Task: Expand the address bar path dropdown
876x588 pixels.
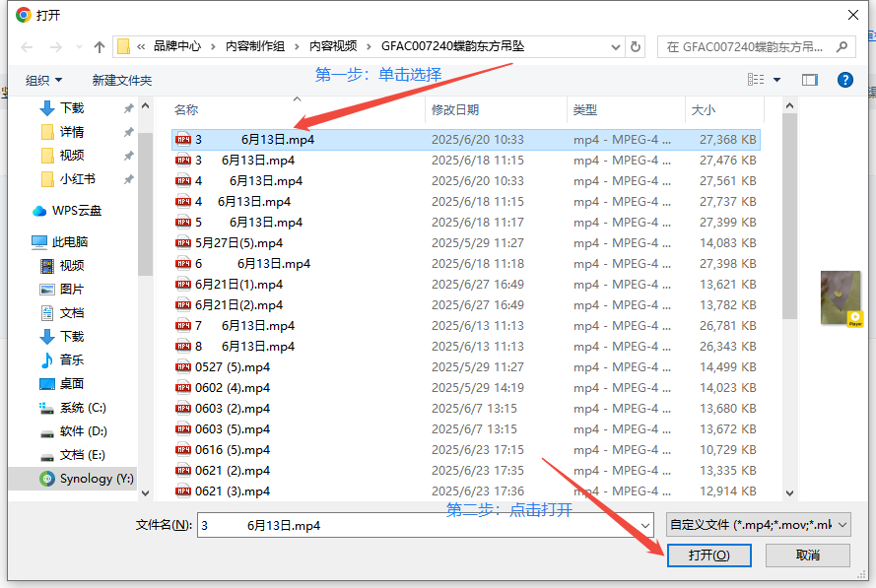Action: click(614, 46)
